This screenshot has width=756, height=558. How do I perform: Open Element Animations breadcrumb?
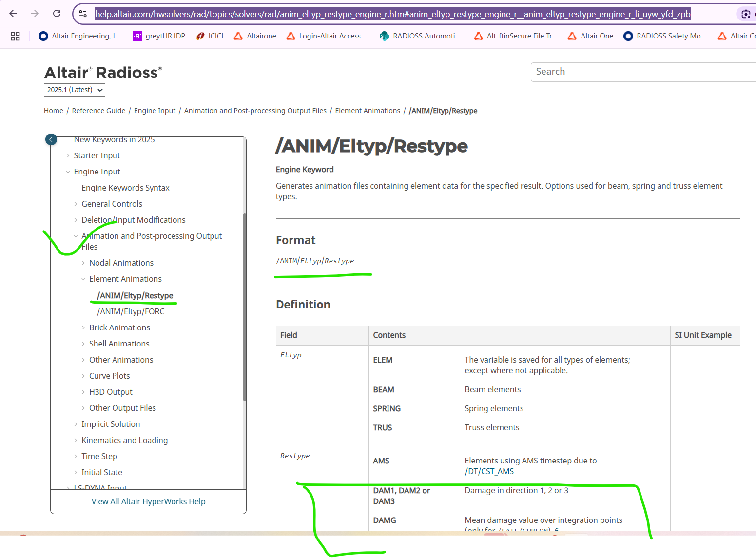368,111
